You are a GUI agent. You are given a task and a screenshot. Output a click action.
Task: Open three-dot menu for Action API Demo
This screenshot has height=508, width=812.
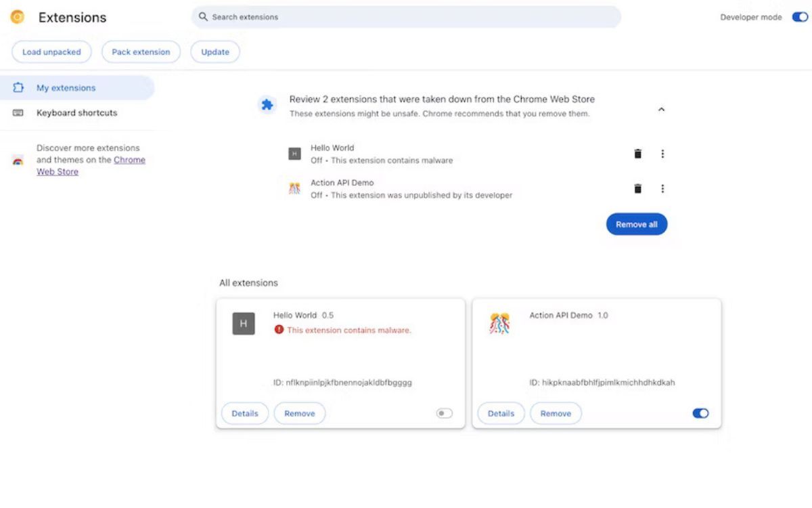click(662, 188)
